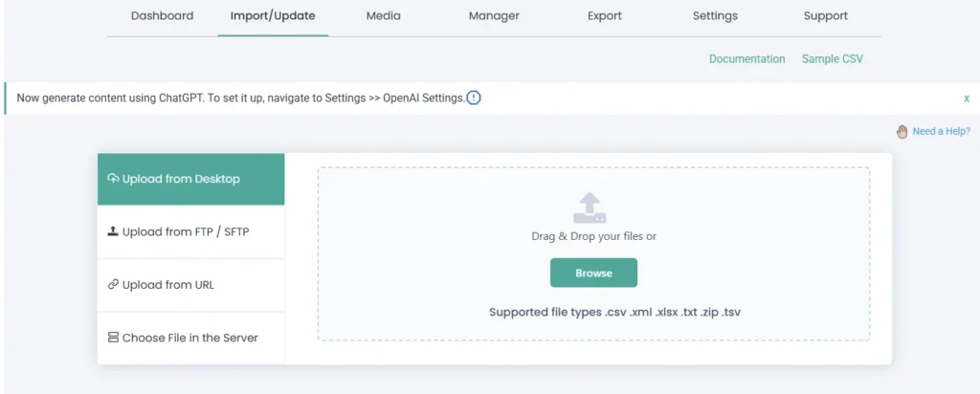980x394 pixels.
Task: Dismiss the ChatGPT notice banner
Action: pyautogui.click(x=967, y=98)
